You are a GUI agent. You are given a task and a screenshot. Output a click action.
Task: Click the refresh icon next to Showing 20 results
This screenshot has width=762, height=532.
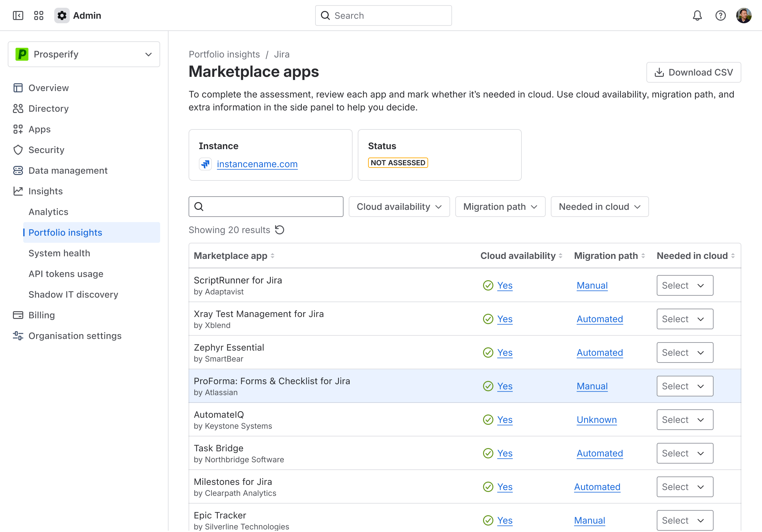(280, 230)
